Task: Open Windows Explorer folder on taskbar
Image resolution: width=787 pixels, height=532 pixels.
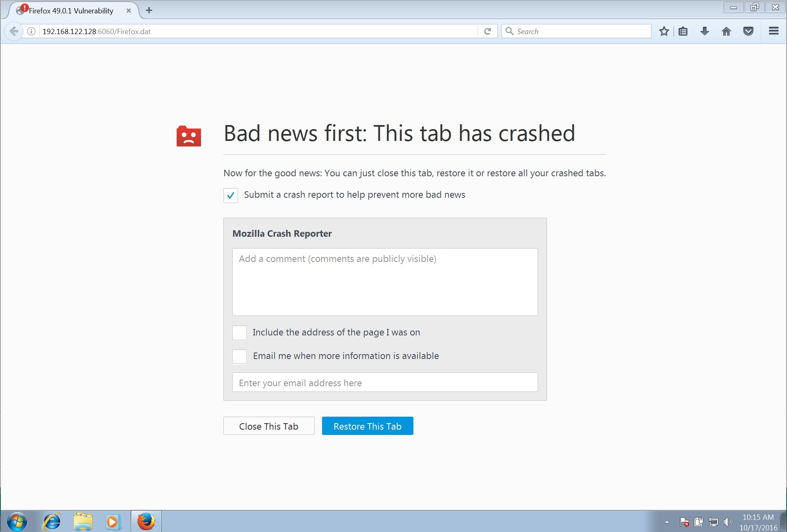Action: 83,521
